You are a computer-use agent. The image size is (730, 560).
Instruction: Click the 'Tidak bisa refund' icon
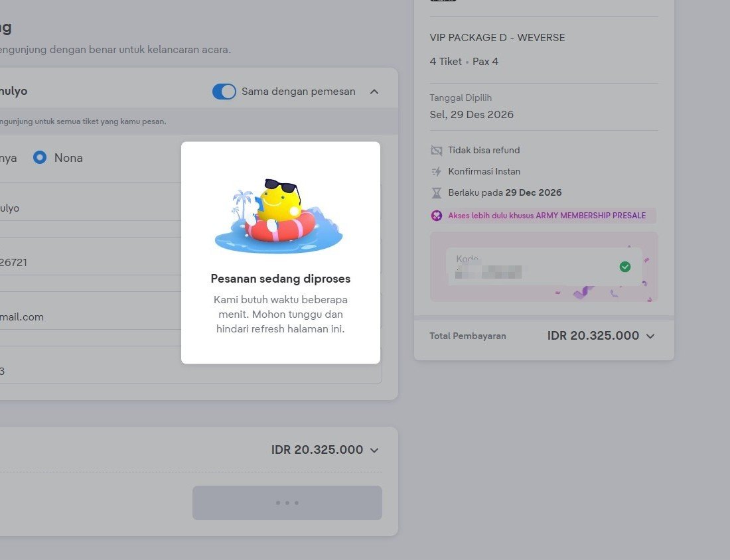click(436, 151)
